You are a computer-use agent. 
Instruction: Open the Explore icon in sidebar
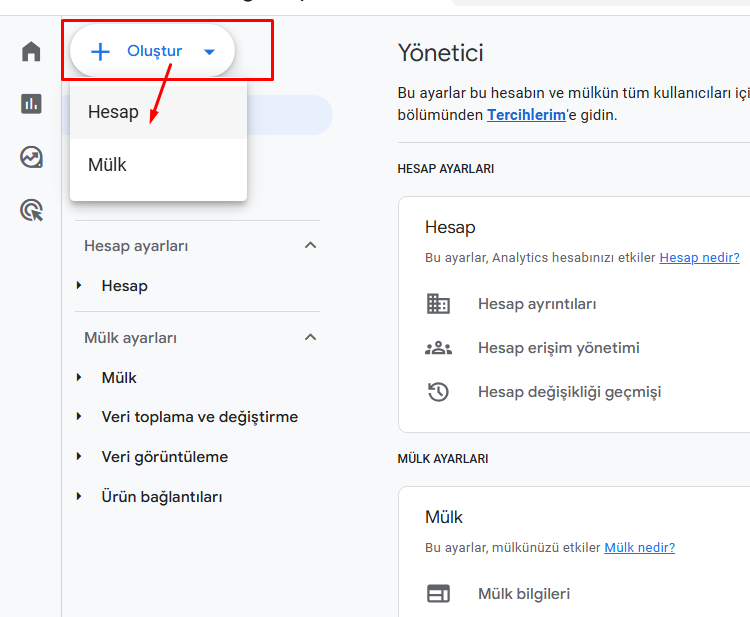(32, 157)
